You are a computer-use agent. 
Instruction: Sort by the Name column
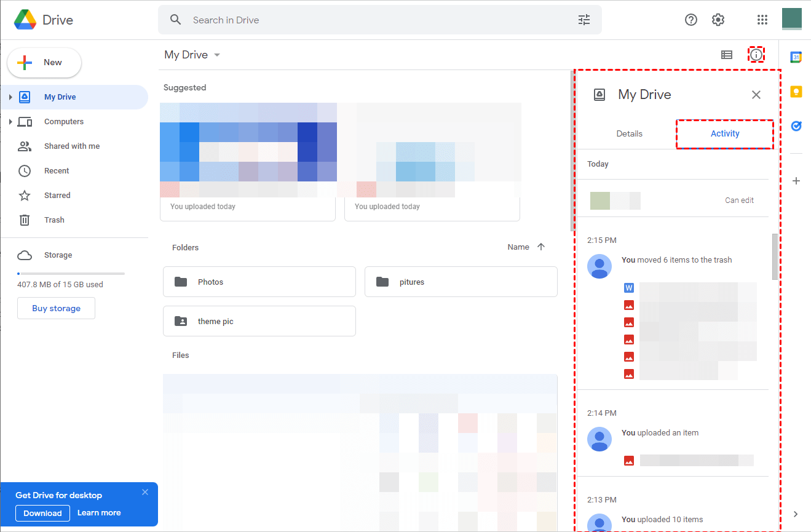click(x=518, y=247)
